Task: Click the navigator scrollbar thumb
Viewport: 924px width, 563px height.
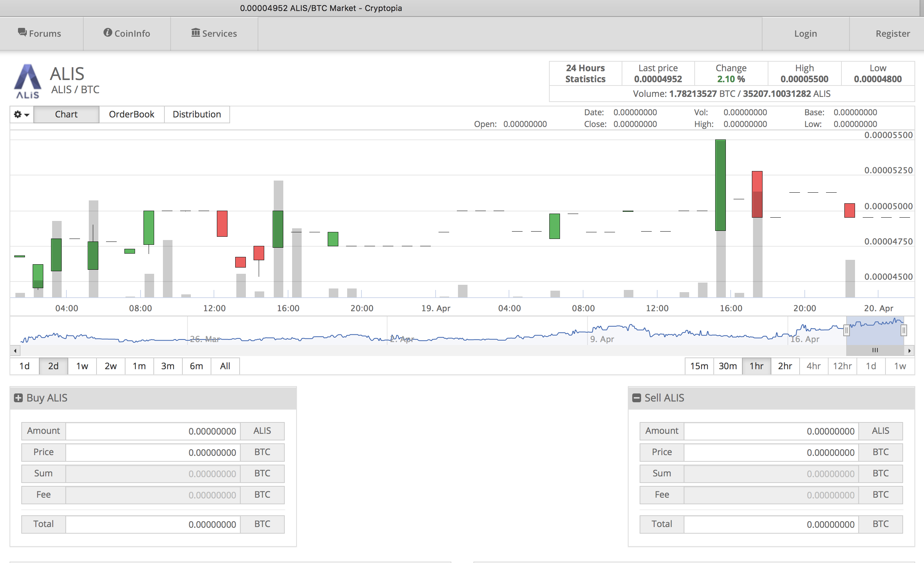Action: (x=875, y=351)
